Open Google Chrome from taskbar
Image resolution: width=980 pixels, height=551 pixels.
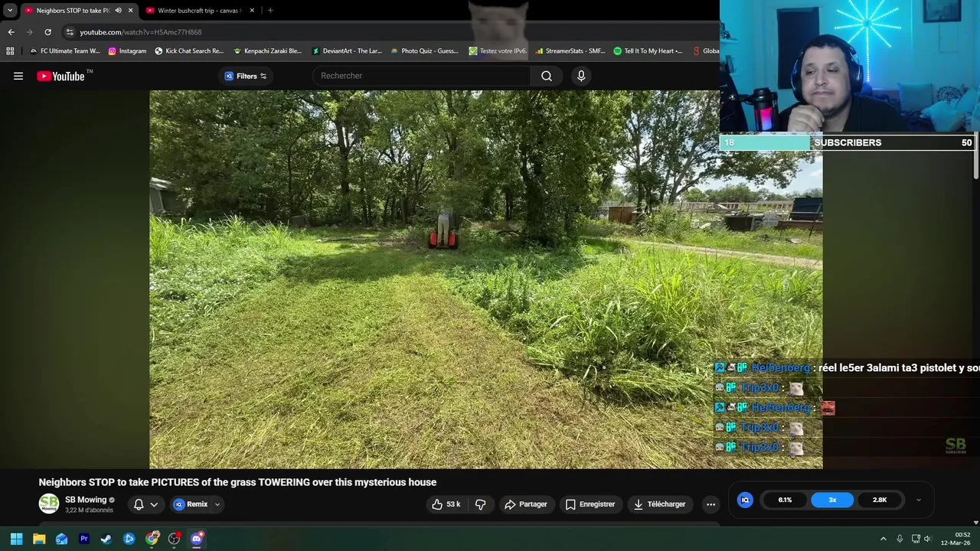click(x=152, y=539)
